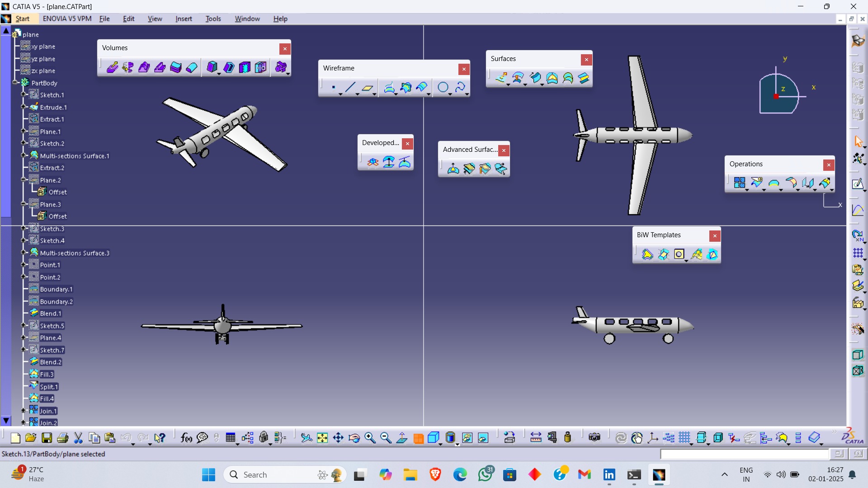Select the Bump tool in Advanced Surfaces
The height and width of the screenshot is (488, 868).
[x=453, y=169]
